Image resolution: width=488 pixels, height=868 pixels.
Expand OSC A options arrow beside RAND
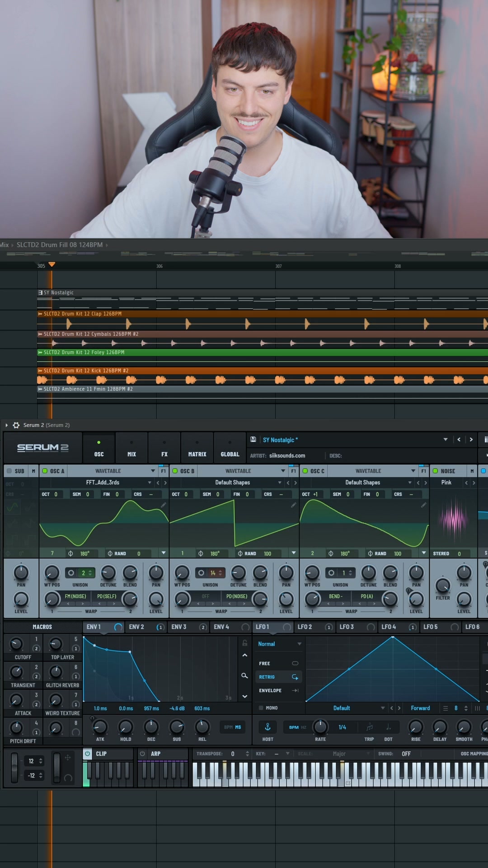(x=164, y=553)
